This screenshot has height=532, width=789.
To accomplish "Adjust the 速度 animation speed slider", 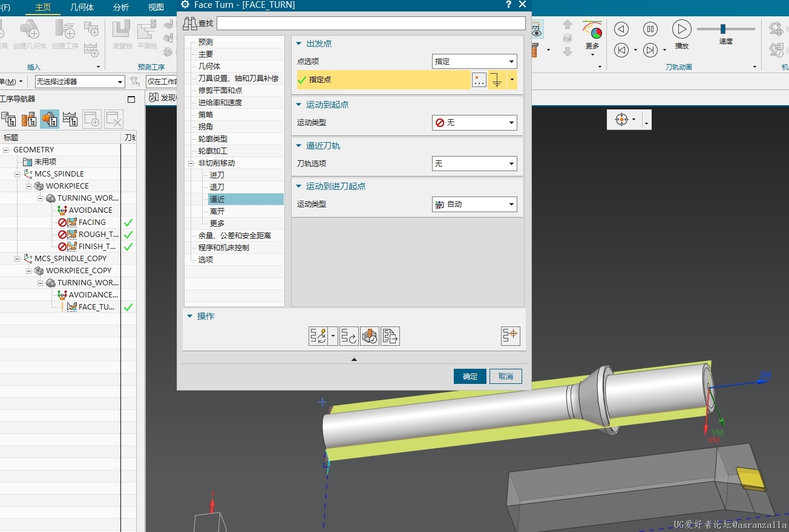I will [x=723, y=28].
